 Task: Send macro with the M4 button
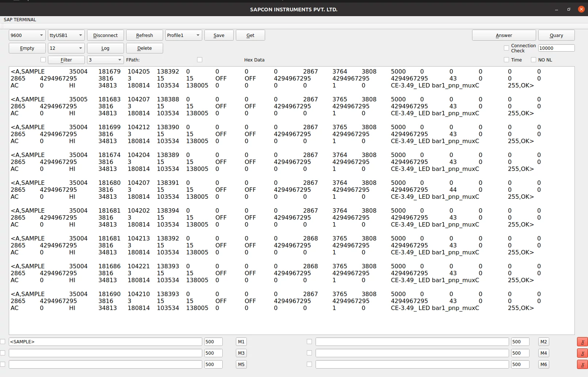pyautogui.click(x=544, y=353)
